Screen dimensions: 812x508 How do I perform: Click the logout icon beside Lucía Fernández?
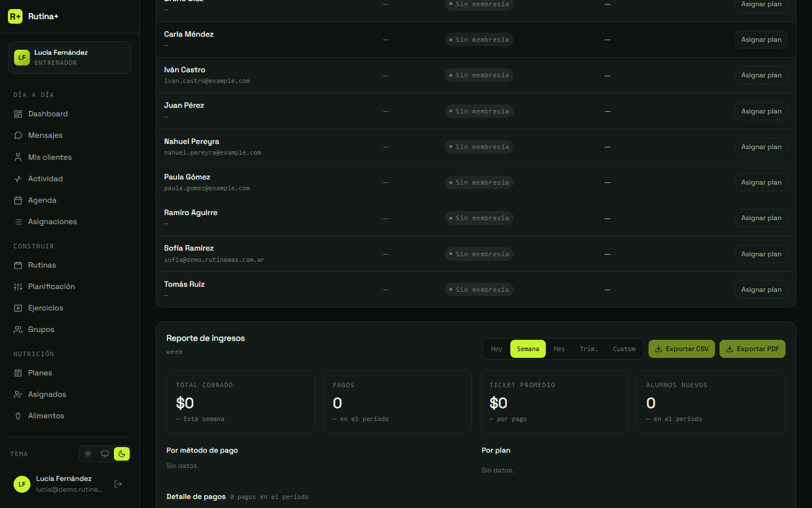[118, 484]
